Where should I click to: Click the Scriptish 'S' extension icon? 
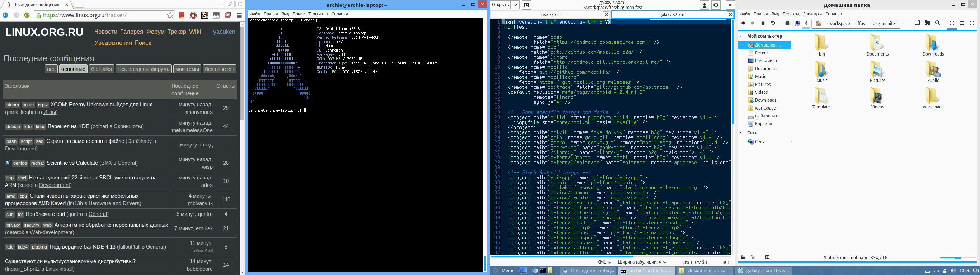coord(205,15)
